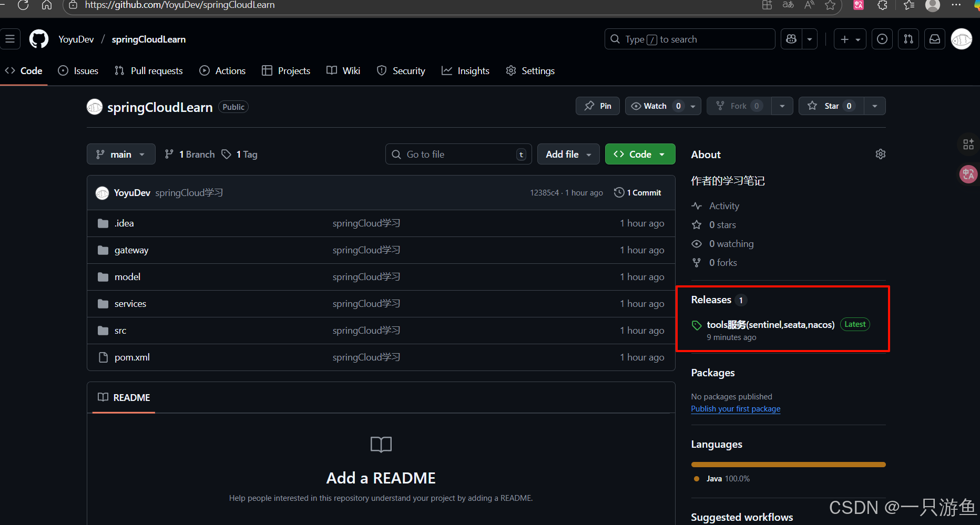View 1 Commit history

tap(637, 193)
